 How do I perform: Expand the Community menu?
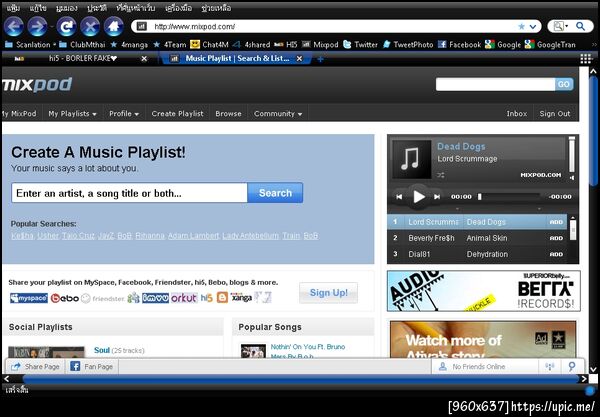278,114
